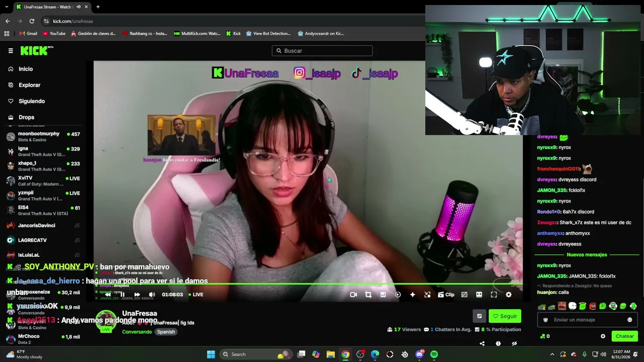Image resolution: width=644 pixels, height=362 pixels.
Task: Open the emoji picker in chat input
Action: pyautogui.click(x=629, y=320)
